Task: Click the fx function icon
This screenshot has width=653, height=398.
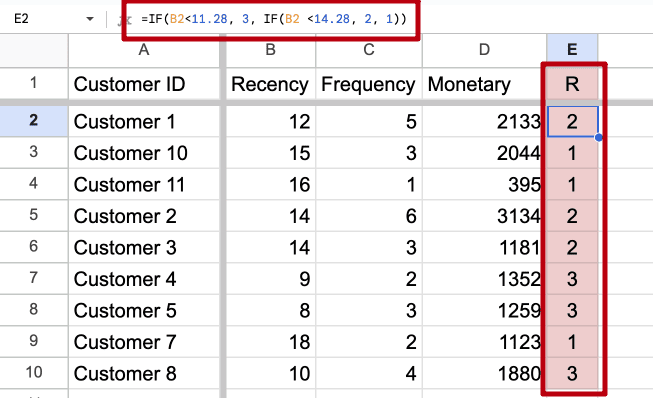Action: pos(125,20)
